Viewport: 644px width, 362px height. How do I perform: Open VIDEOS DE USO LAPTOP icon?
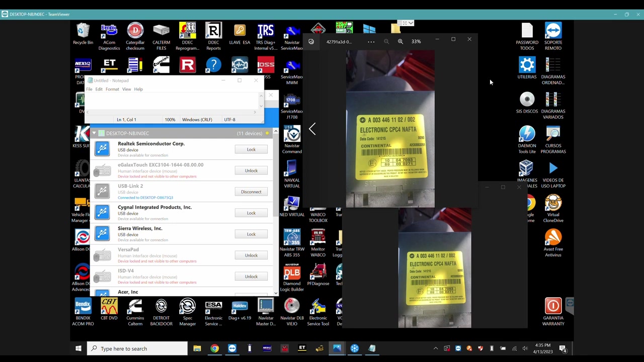tap(553, 174)
